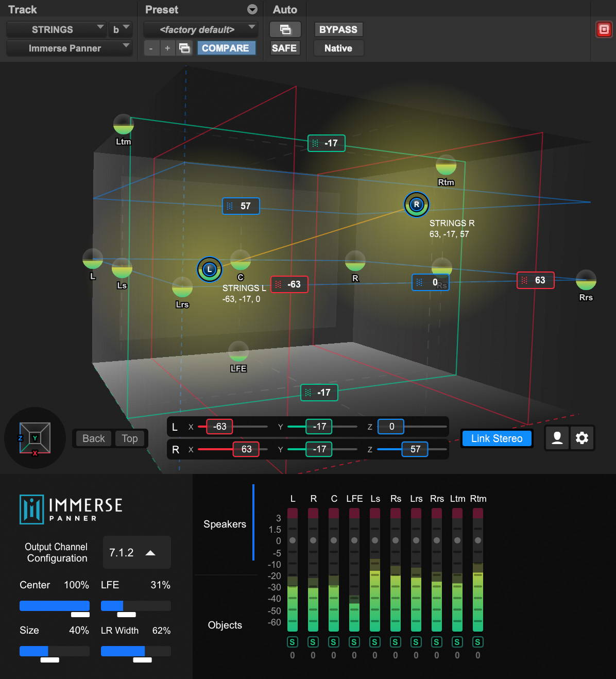Click the copy preset settings icon

coord(184,48)
